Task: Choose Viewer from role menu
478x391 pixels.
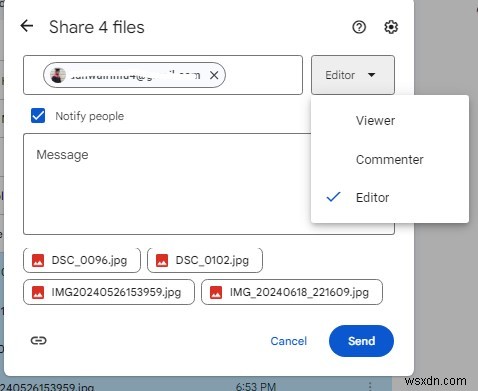Action: pyautogui.click(x=390, y=120)
